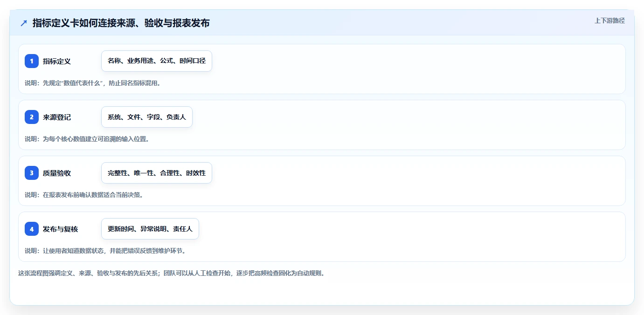Image resolution: width=644 pixels, height=315 pixels.
Task: Select step number 4 badge
Action: coord(32,229)
